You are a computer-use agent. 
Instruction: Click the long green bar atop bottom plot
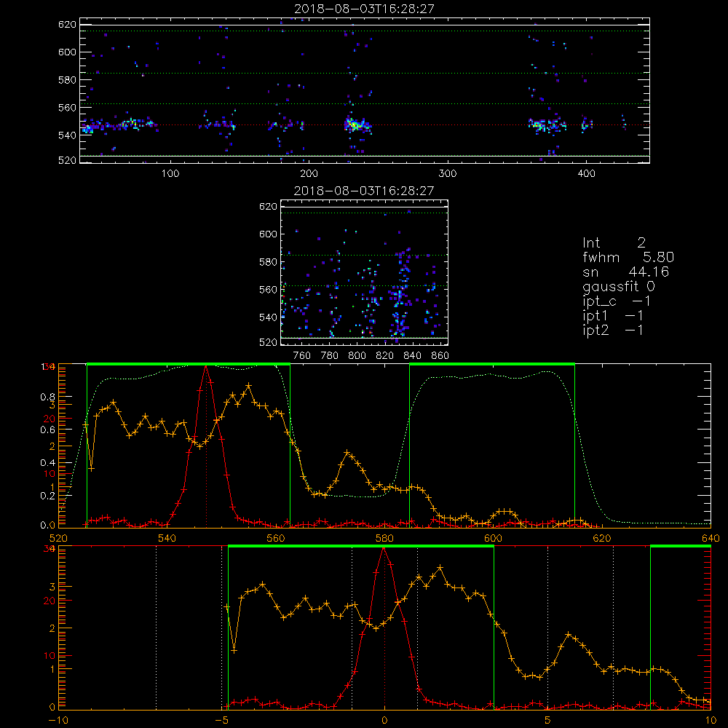click(x=361, y=546)
